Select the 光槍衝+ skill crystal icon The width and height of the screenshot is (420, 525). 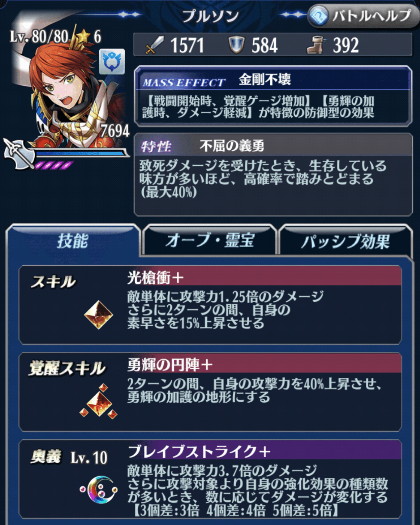(98, 315)
